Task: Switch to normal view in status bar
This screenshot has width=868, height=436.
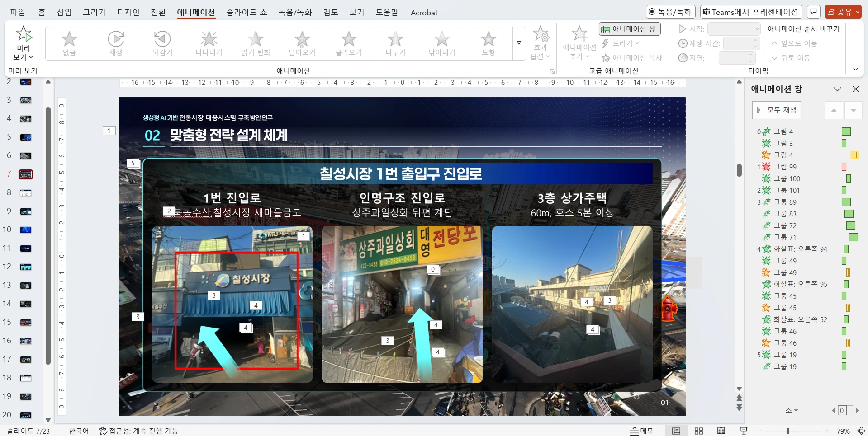Action: pyautogui.click(x=676, y=431)
